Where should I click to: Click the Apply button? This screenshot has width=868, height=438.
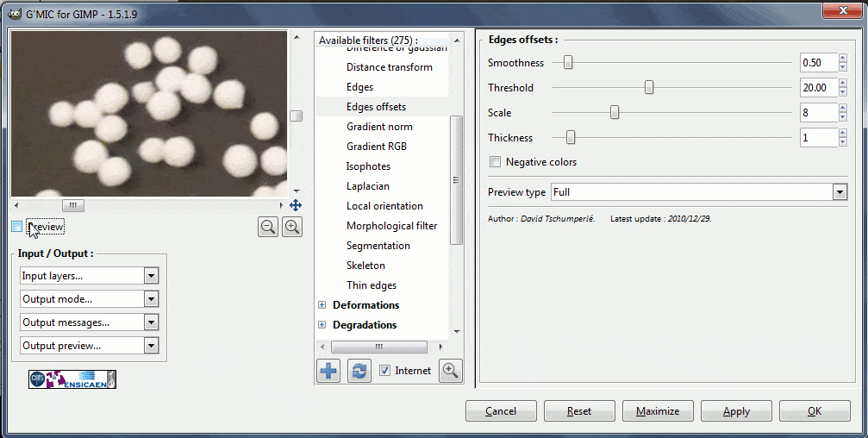coord(736,411)
